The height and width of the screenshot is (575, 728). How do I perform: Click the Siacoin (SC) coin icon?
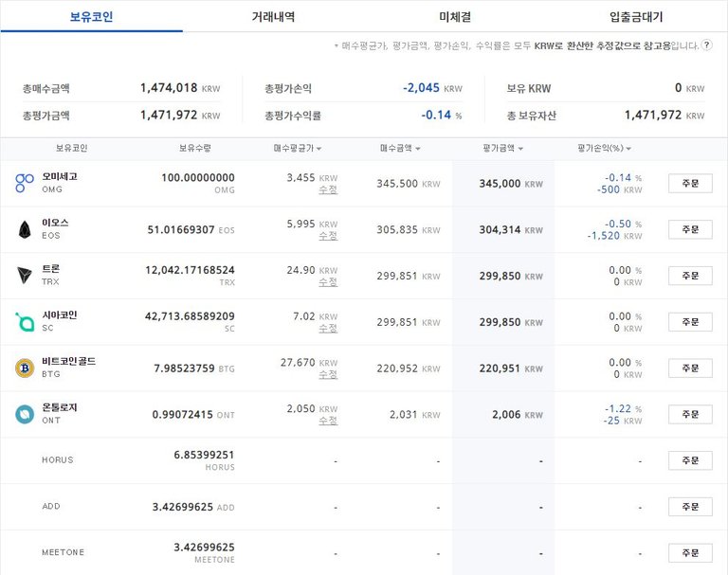[25, 322]
